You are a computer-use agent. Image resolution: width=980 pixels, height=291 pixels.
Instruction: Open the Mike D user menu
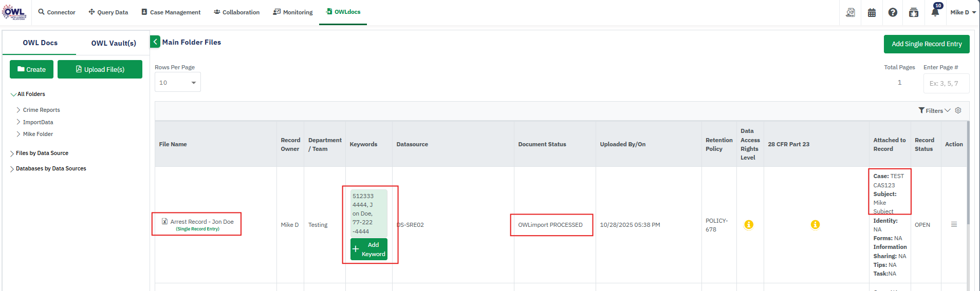click(963, 12)
